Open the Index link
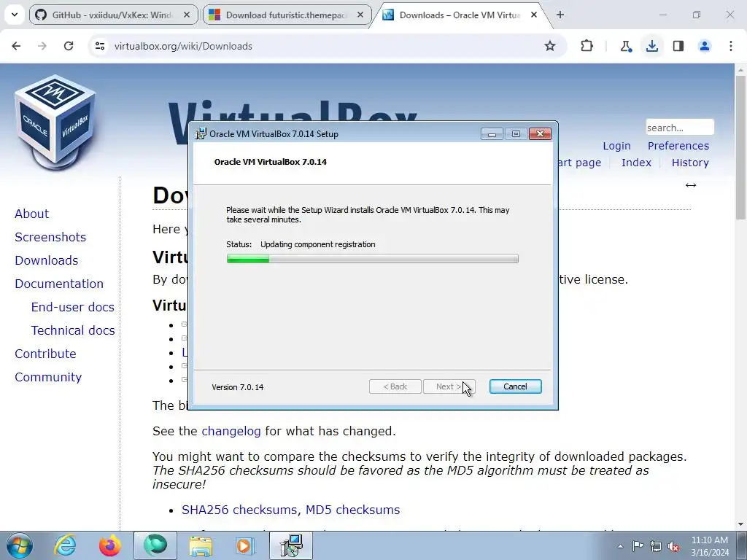 (x=636, y=163)
